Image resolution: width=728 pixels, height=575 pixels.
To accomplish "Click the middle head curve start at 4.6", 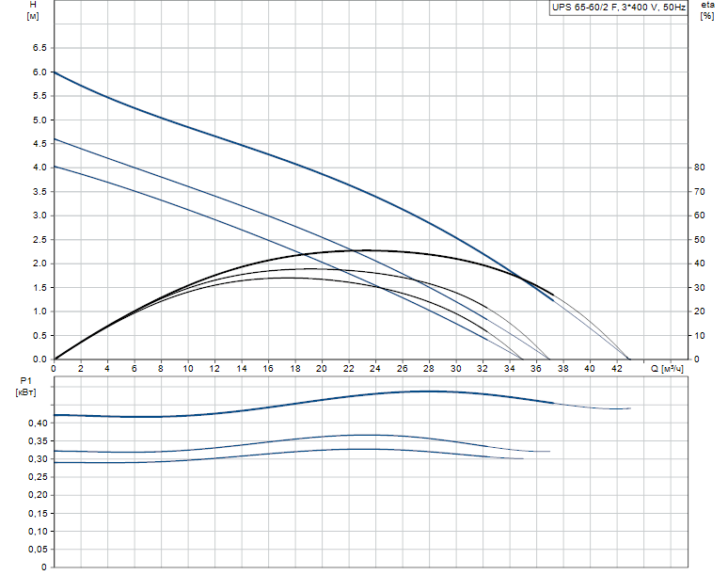I will [55, 139].
